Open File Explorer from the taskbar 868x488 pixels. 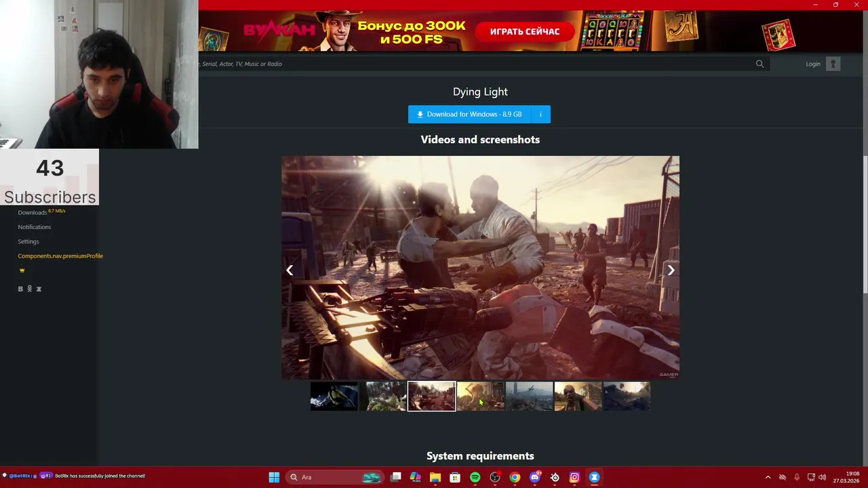coord(435,477)
